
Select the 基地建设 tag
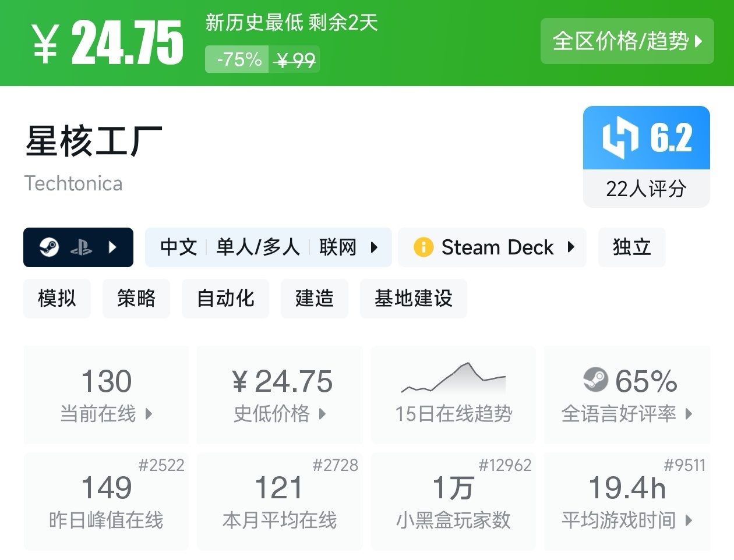pyautogui.click(x=414, y=298)
